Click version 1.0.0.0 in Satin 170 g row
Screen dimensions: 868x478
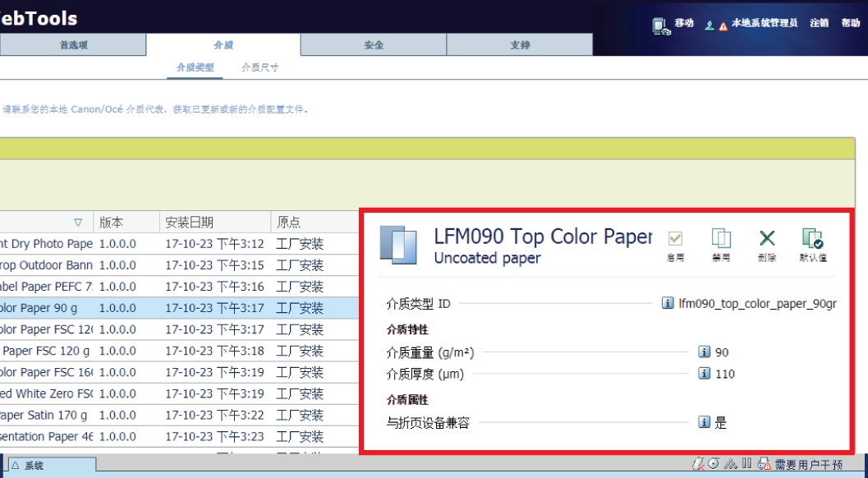(117, 415)
